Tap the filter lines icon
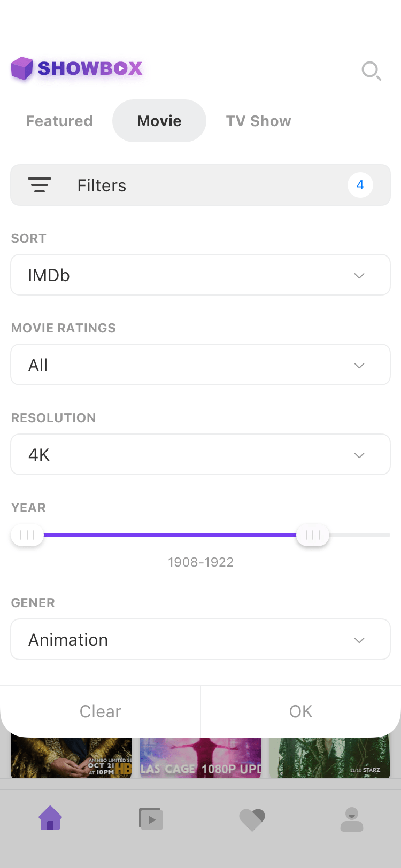This screenshot has height=868, width=401. [40, 185]
